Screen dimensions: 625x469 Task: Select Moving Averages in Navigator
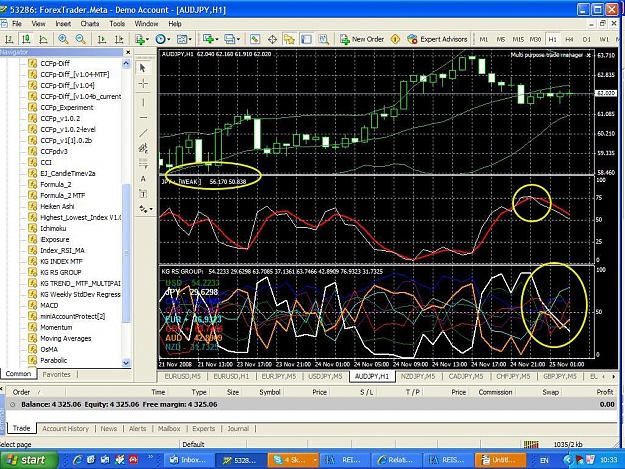click(66, 338)
